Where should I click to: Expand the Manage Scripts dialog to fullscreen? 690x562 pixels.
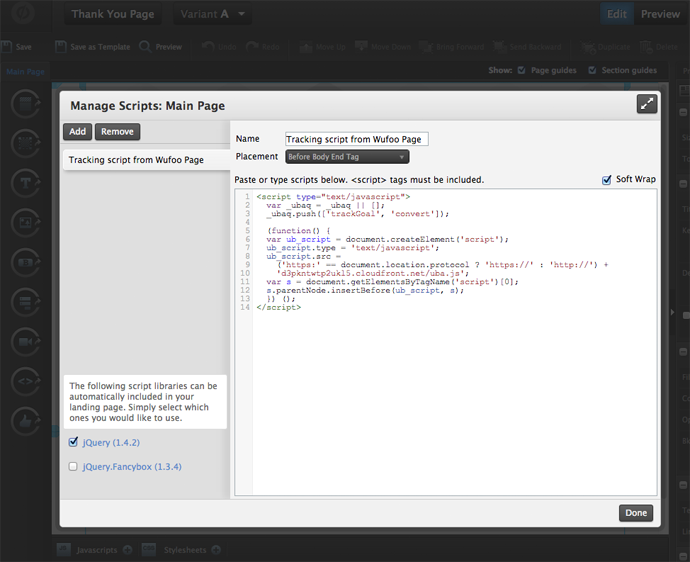tap(646, 104)
